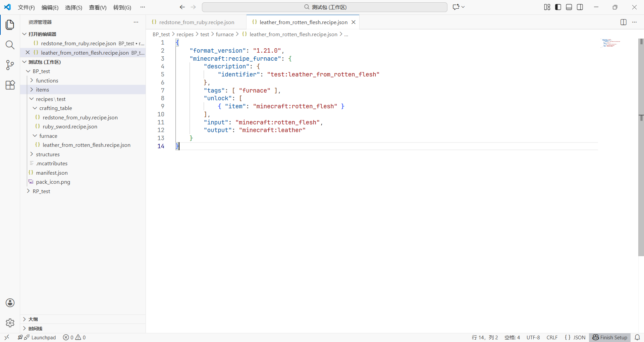Open the Source Control view
644x342 pixels.
pyautogui.click(x=10, y=65)
